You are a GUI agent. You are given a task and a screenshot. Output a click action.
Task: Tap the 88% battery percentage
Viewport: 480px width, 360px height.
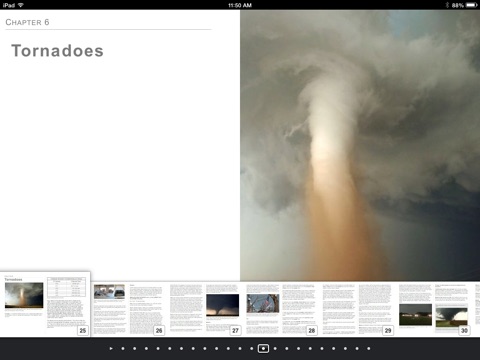click(458, 5)
